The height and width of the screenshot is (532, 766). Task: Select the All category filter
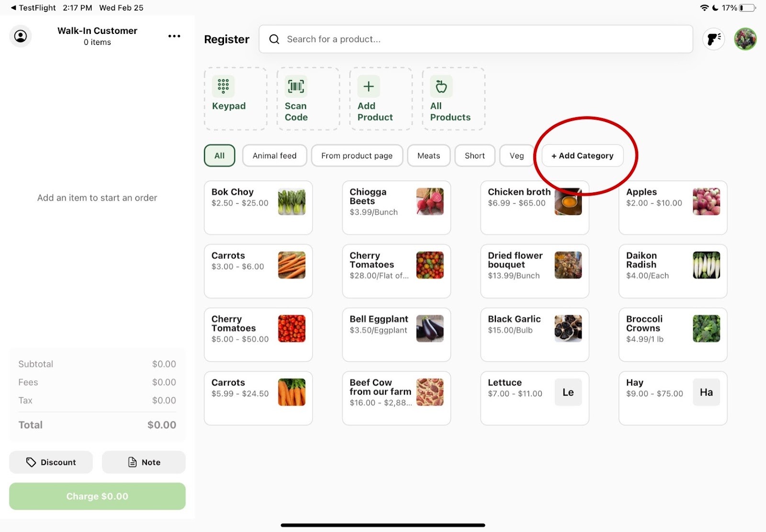[219, 156]
